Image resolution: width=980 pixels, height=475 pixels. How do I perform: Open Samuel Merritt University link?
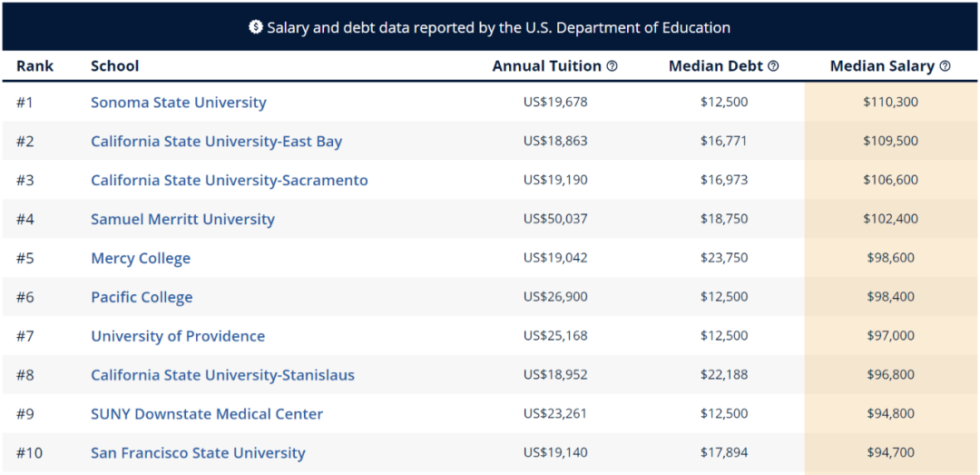(182, 220)
